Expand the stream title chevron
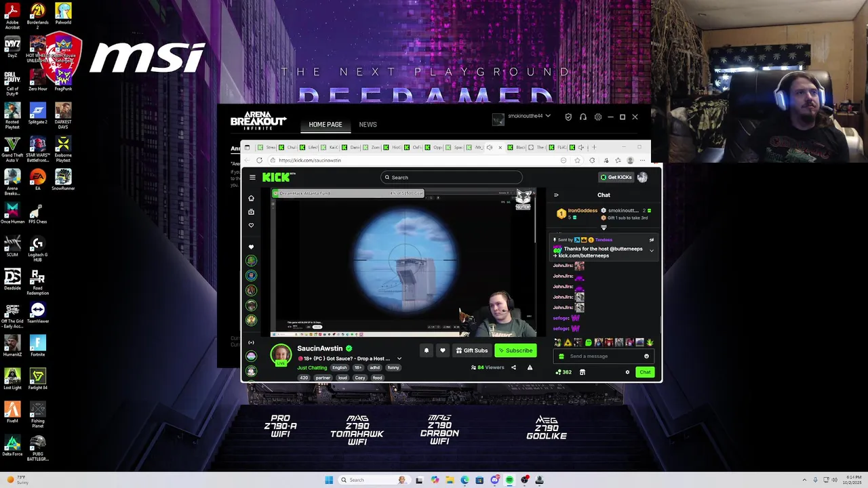 click(x=399, y=359)
